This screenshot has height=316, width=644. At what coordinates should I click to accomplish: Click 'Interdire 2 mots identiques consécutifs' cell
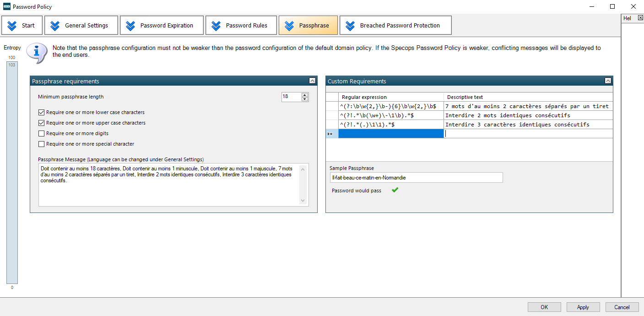pos(528,115)
